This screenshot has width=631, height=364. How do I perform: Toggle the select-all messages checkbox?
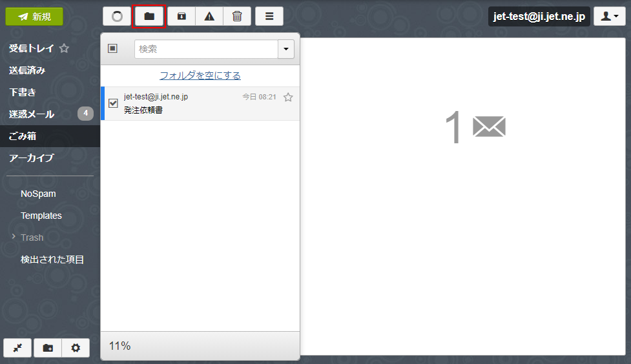tap(112, 48)
